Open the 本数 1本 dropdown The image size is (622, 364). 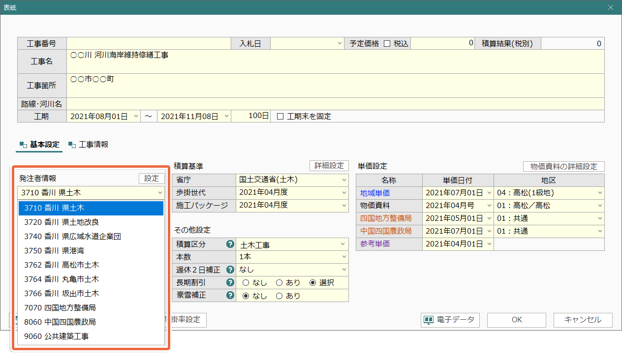click(343, 257)
